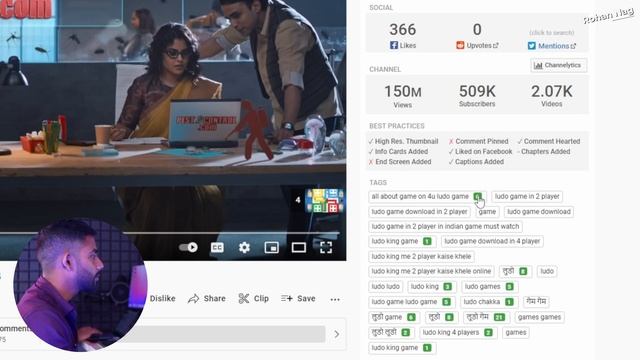The image size is (640, 360).
Task: Click 'Comment Pinned' best practice item
Action: (x=478, y=141)
